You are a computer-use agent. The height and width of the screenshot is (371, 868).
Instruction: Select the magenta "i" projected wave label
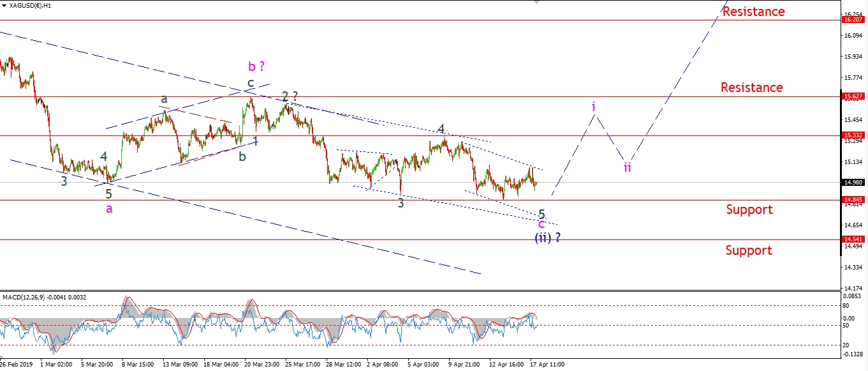[594, 107]
